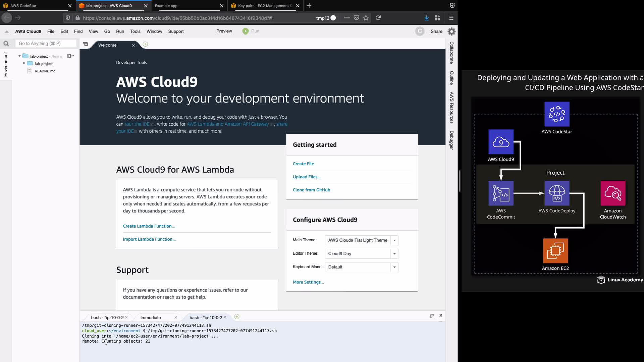This screenshot has width=644, height=362.
Task: Maximize the terminal console panel icon
Action: click(432, 316)
